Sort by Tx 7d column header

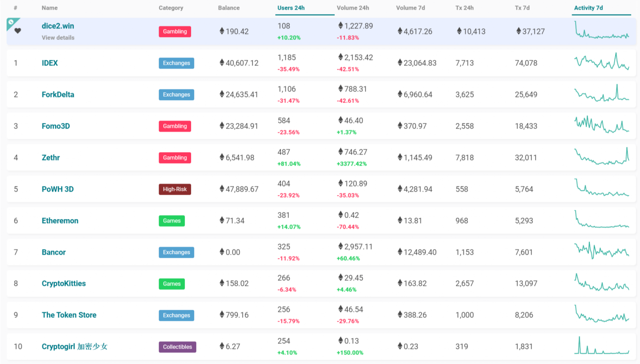click(x=522, y=8)
